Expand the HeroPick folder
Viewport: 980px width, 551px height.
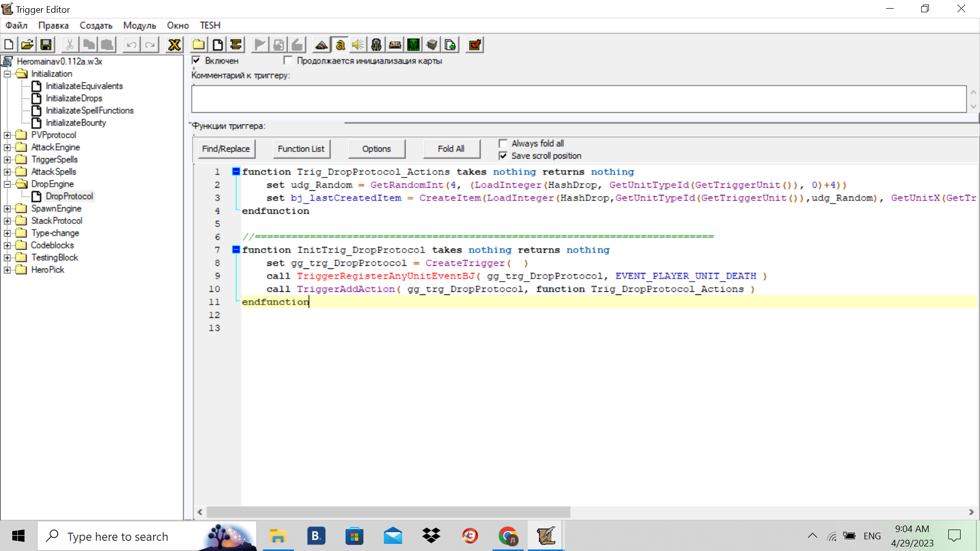pyautogui.click(x=7, y=270)
